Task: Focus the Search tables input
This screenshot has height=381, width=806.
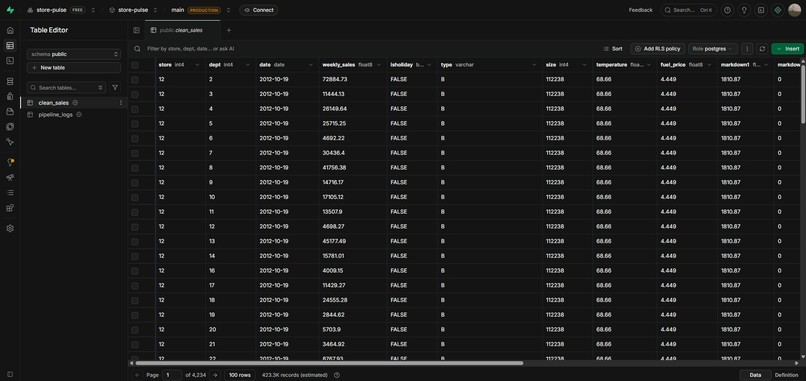Action: [66, 88]
